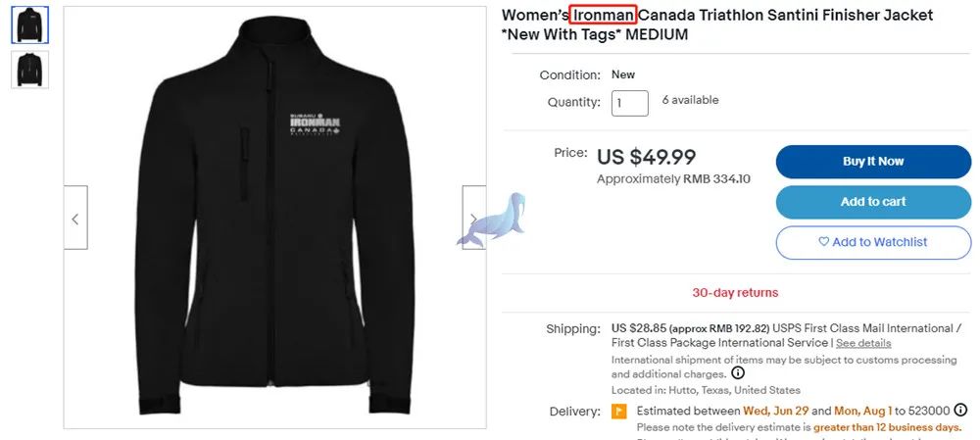Screen dimensions: 980x440
Task: Click the US $49.99 price text
Action: [x=646, y=157]
